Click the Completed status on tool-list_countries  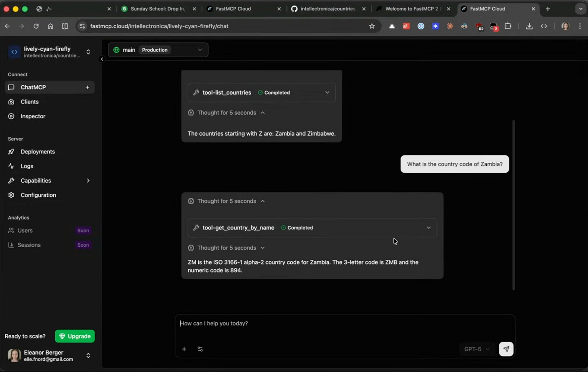[274, 92]
